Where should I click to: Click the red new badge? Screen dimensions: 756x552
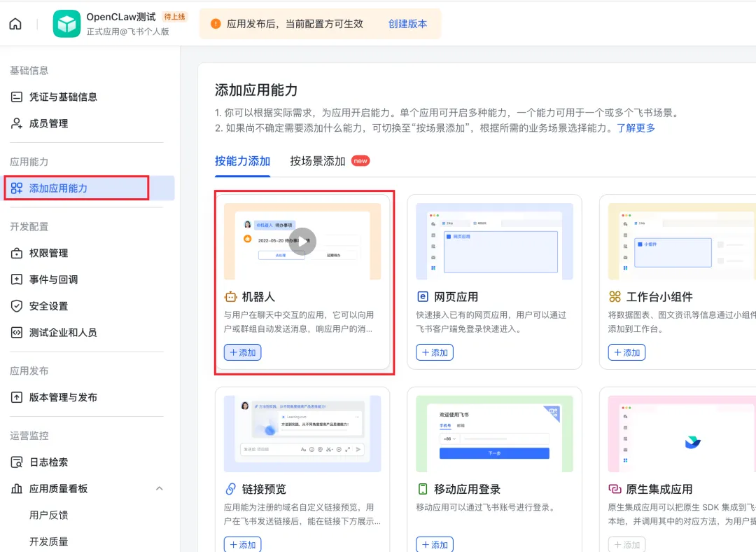[x=360, y=161]
